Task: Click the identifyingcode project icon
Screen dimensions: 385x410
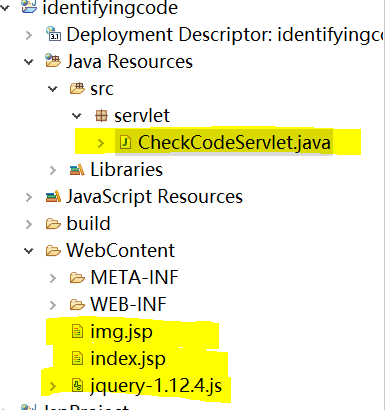Action: 29,6
